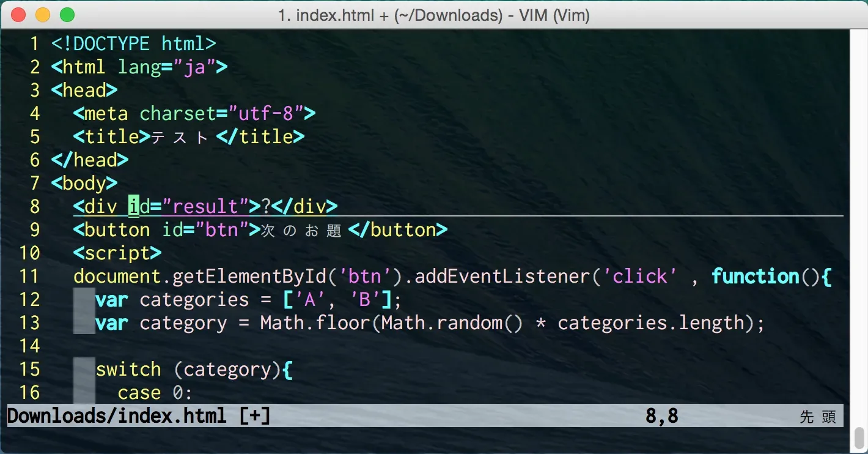
Task: Click the 'function' keyword on line 11
Action: point(756,277)
